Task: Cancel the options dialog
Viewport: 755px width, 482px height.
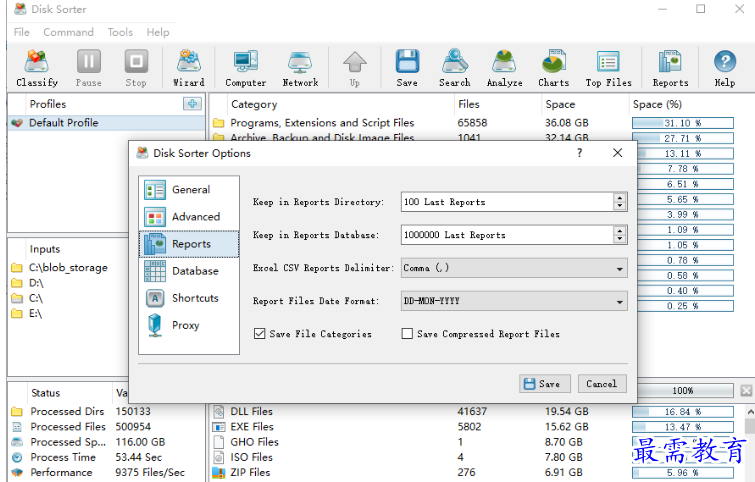Action: click(602, 384)
